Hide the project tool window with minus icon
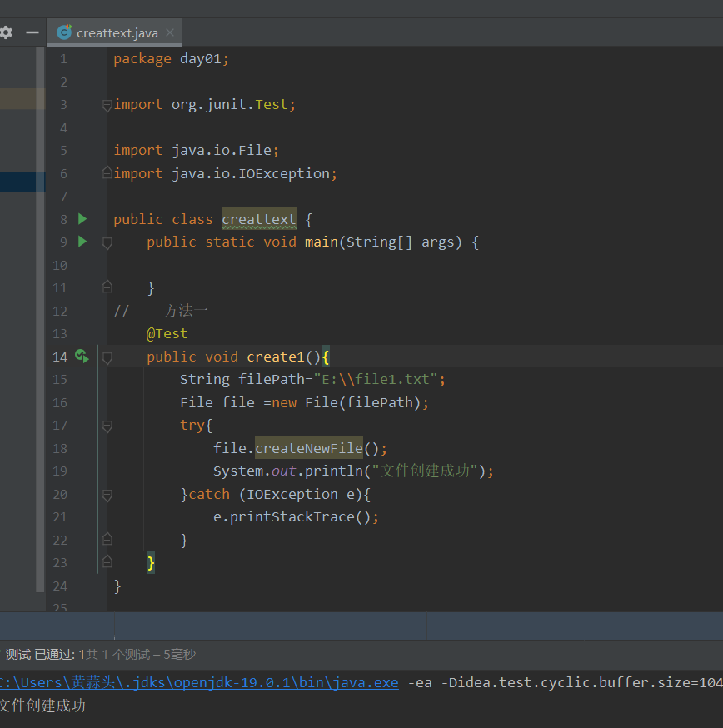This screenshot has height=728, width=723. (x=32, y=32)
